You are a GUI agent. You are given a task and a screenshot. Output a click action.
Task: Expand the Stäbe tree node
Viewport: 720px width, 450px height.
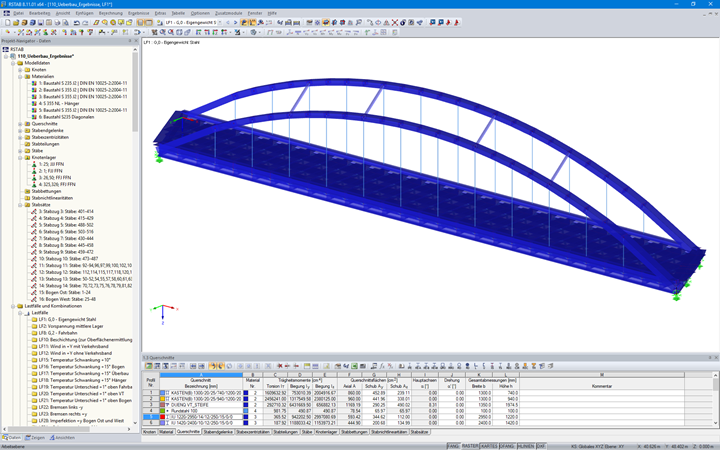[x=20, y=151]
